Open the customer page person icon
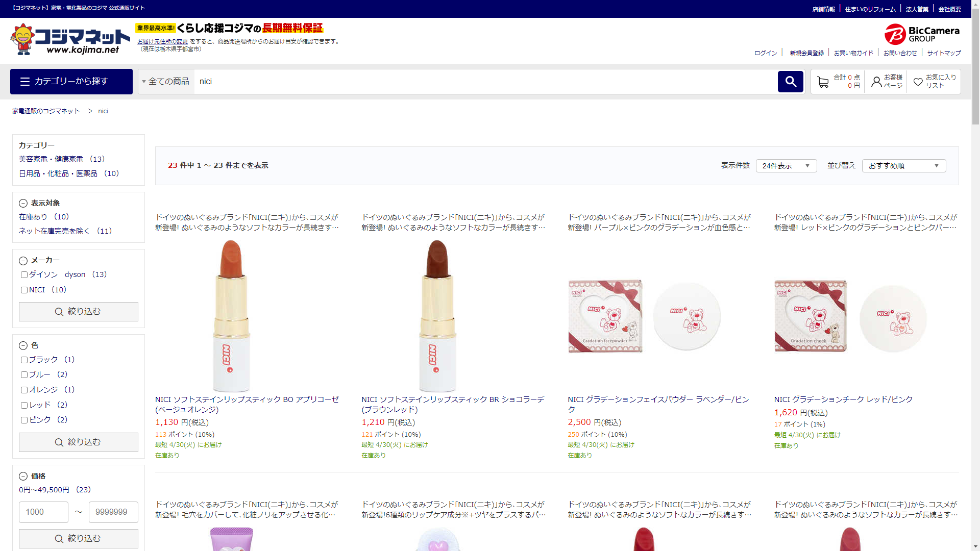 [876, 82]
